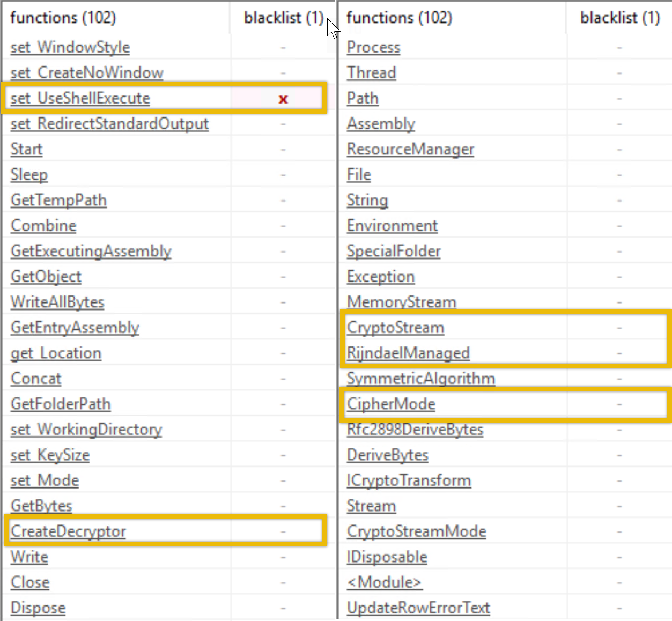
Task: Click the WriteAllBytes link
Action: click(57, 302)
